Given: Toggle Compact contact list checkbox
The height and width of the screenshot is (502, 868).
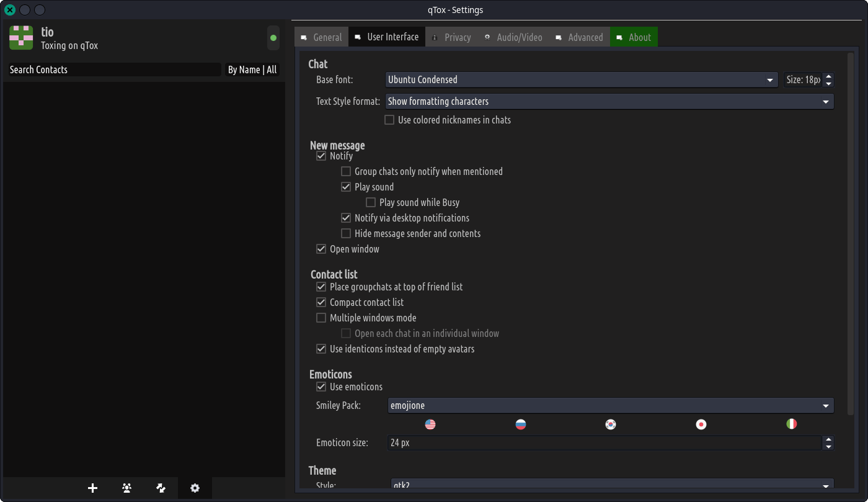Looking at the screenshot, I should (321, 303).
